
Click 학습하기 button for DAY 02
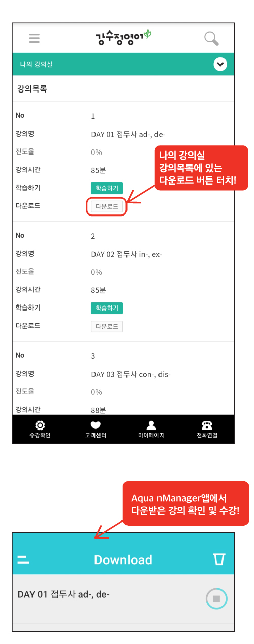tap(107, 308)
